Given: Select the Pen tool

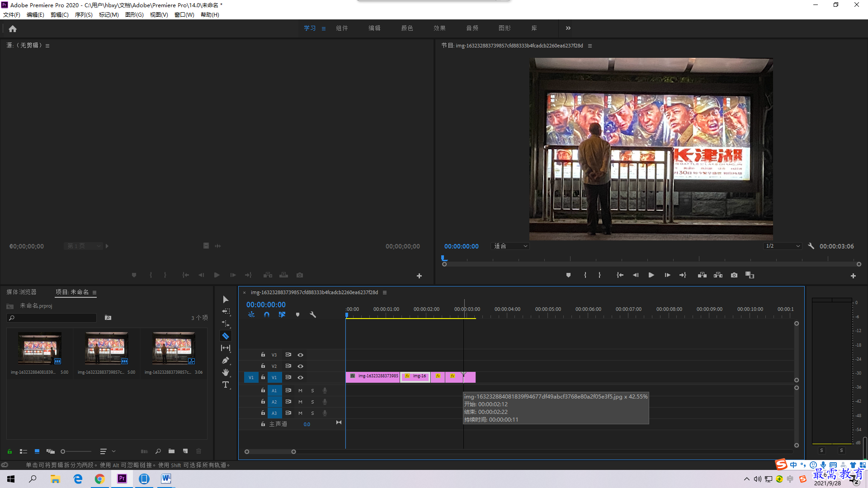Looking at the screenshot, I should pyautogui.click(x=226, y=360).
